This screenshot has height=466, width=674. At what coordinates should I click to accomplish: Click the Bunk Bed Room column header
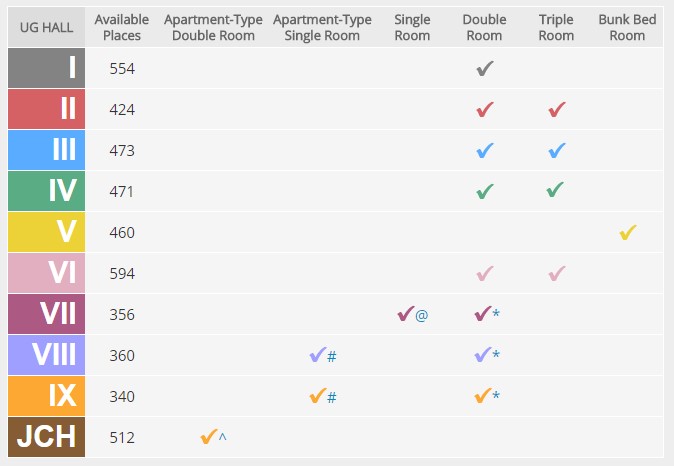click(x=627, y=27)
